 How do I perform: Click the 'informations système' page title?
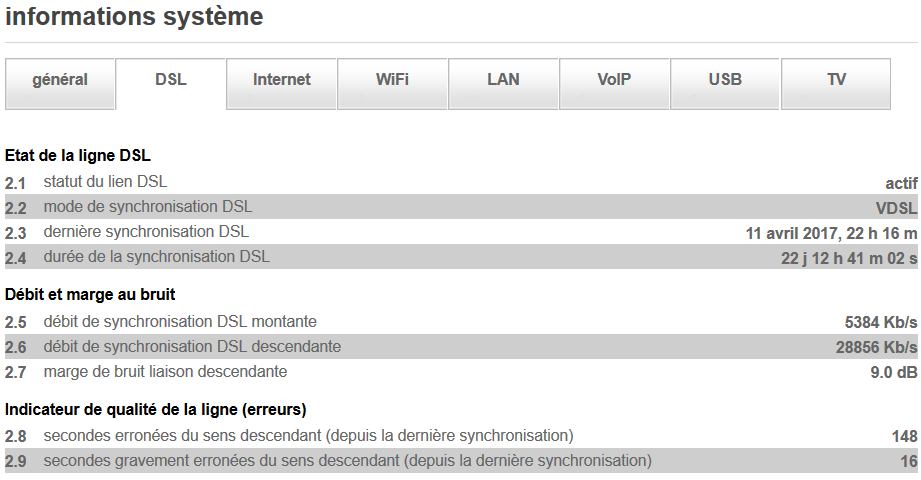(x=135, y=17)
